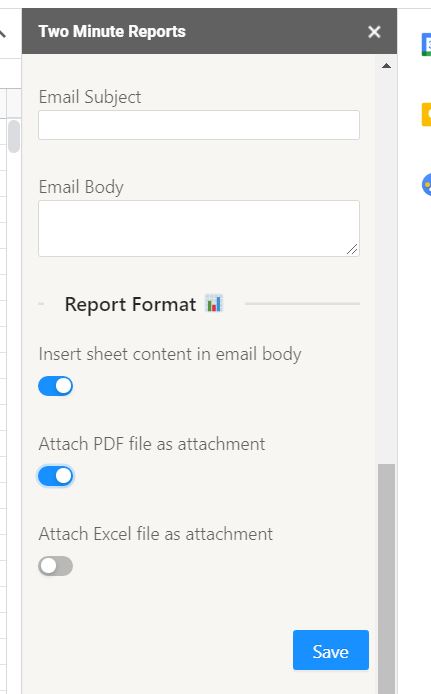The height and width of the screenshot is (694, 431).
Task: Click the Email Body resize grip icon
Action: click(x=352, y=249)
